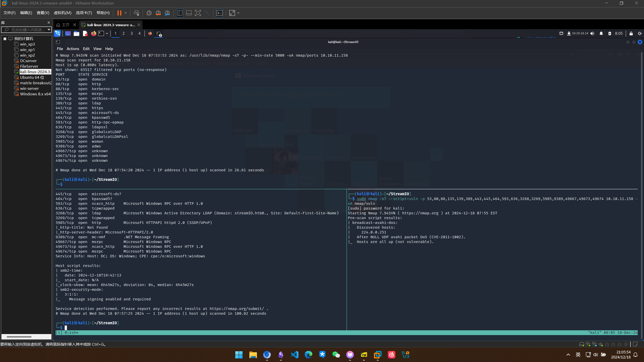This screenshot has width=644, height=362.
Task: Click the revert to snapshot icon
Action: point(158,13)
